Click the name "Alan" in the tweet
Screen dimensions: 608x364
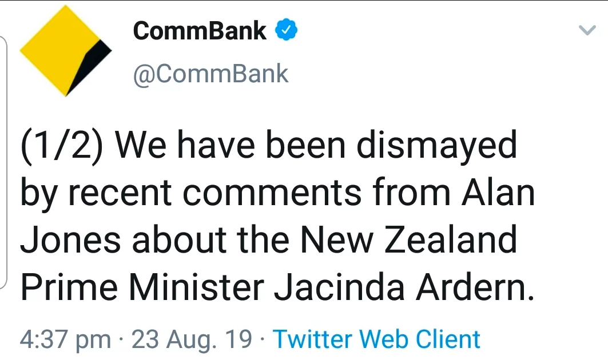[498, 193]
